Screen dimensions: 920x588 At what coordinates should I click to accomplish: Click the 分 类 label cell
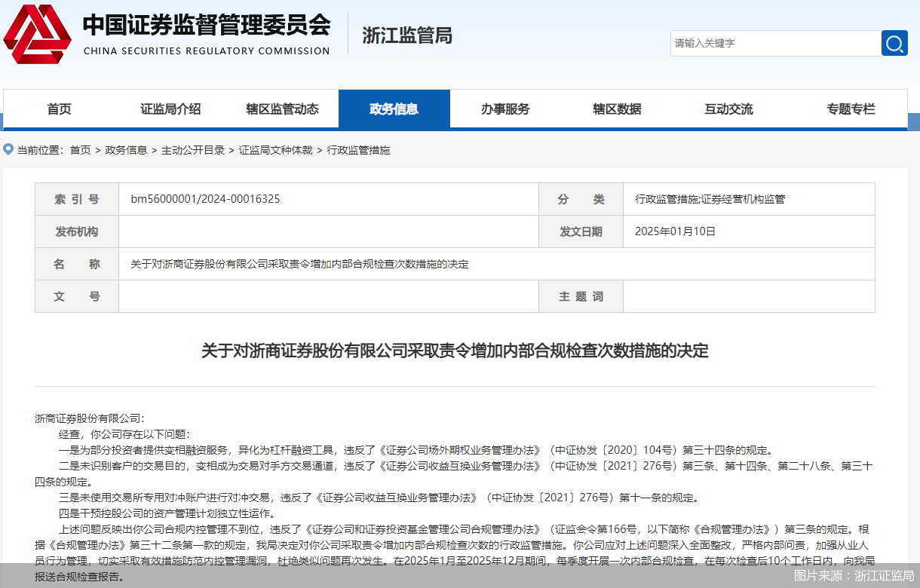click(x=581, y=199)
